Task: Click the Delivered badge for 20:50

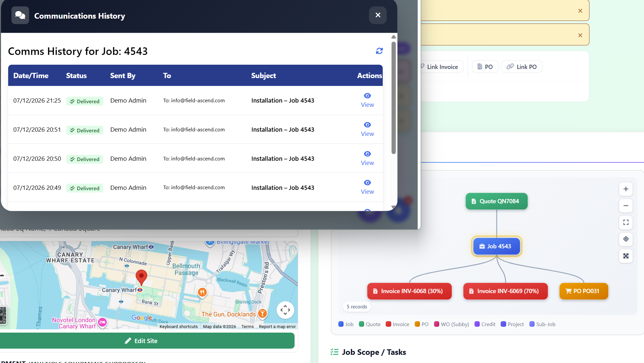Action: click(x=85, y=159)
